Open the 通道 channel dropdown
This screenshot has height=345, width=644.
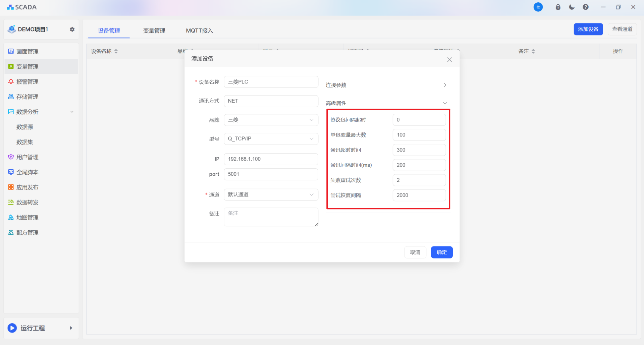(x=271, y=195)
